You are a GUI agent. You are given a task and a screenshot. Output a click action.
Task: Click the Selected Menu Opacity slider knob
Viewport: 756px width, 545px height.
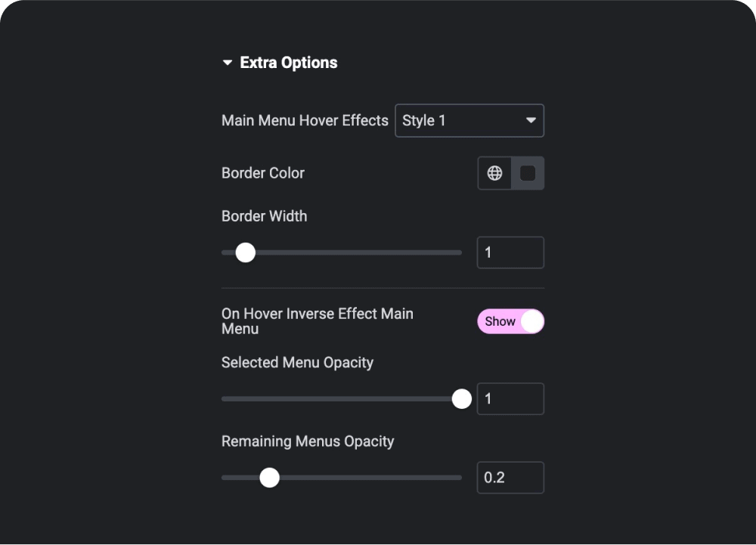[x=461, y=398]
